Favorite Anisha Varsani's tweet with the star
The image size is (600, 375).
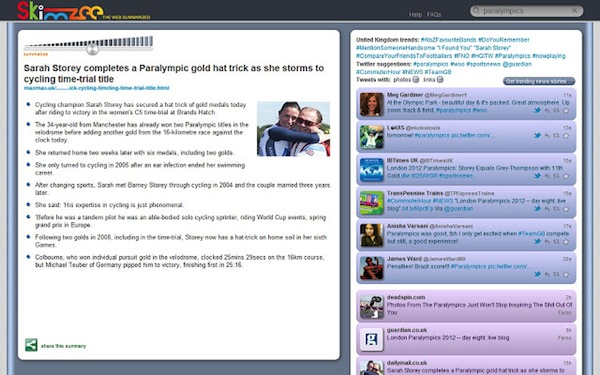(x=566, y=242)
